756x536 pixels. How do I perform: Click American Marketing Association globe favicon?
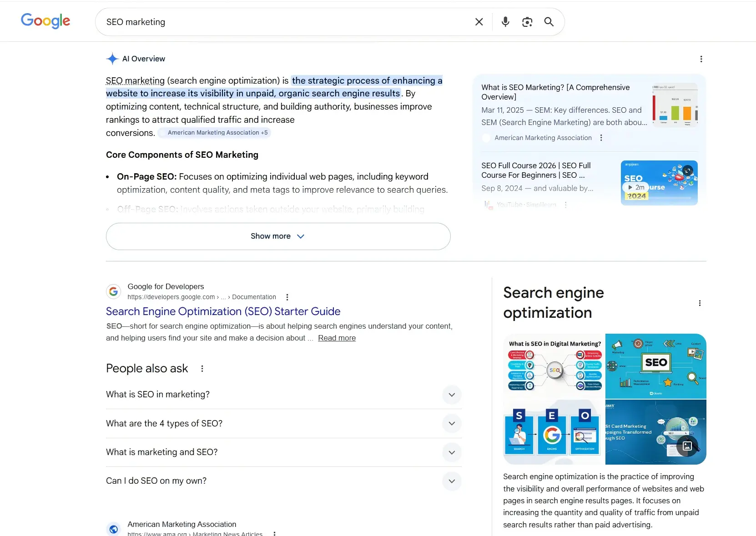(113, 529)
